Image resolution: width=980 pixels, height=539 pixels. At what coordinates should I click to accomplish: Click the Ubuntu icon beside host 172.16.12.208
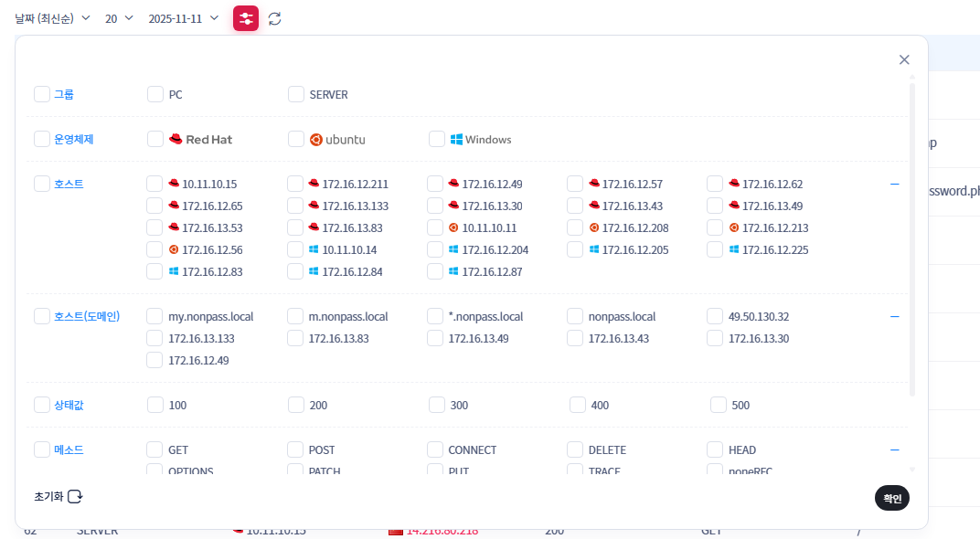coord(594,227)
